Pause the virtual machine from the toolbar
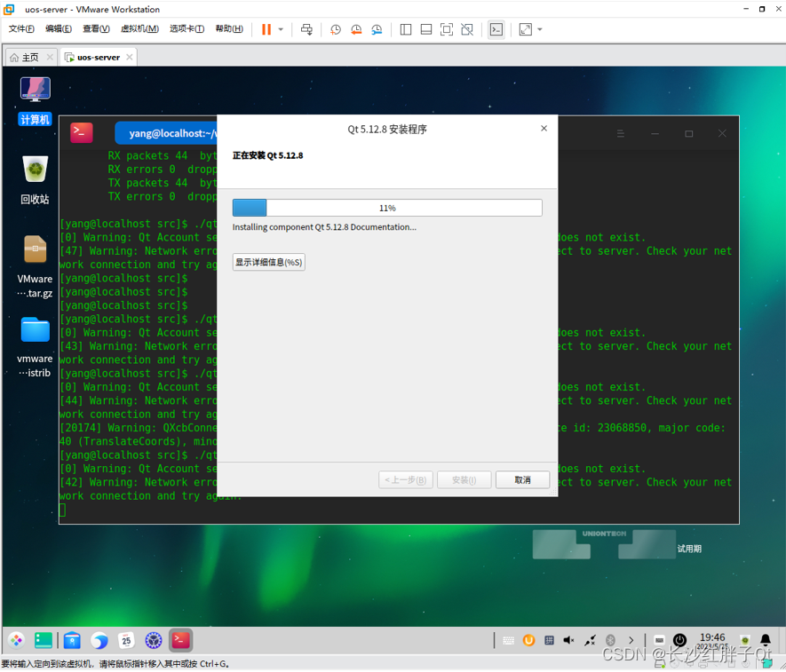This screenshot has height=672, width=786. [266, 29]
